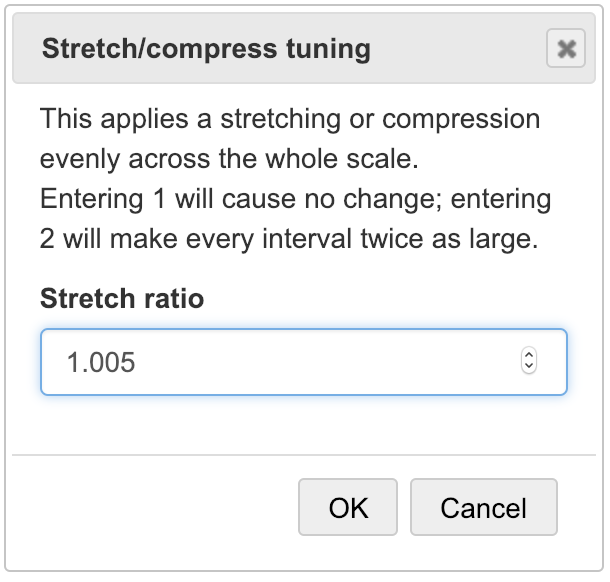Viewport: 610px width, 582px height.
Task: Decrement the Stretch ratio with the down arrow
Action: pos(529,368)
